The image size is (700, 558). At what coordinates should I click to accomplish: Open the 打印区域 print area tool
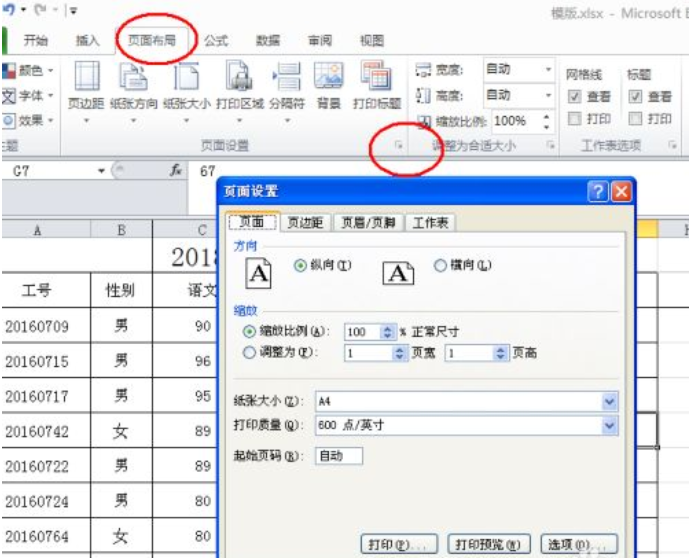point(240,92)
